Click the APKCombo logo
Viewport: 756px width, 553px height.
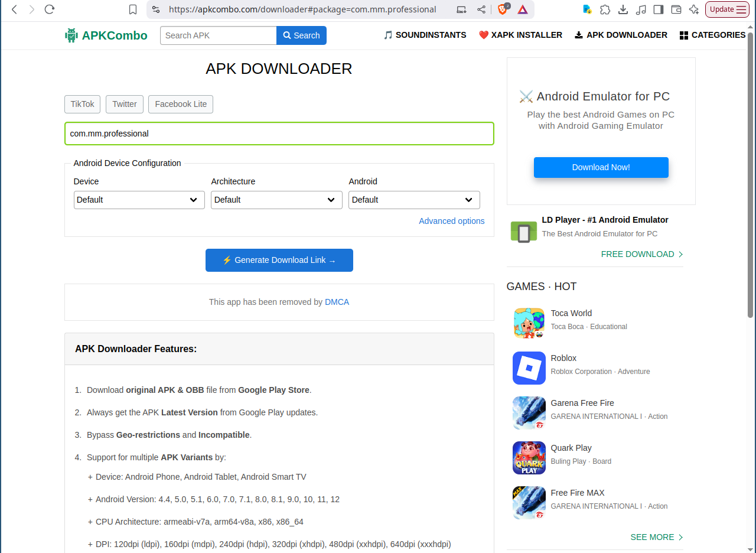pyautogui.click(x=106, y=35)
